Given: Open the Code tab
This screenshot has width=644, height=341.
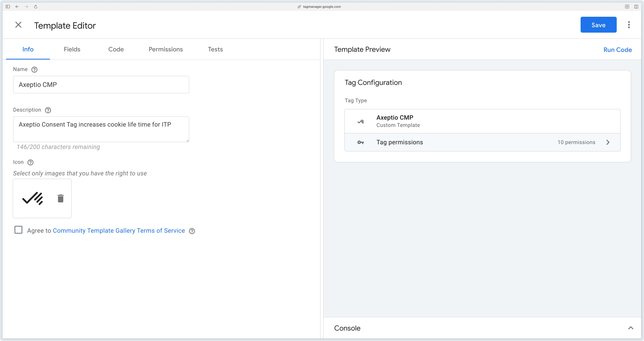Looking at the screenshot, I should click(x=116, y=49).
